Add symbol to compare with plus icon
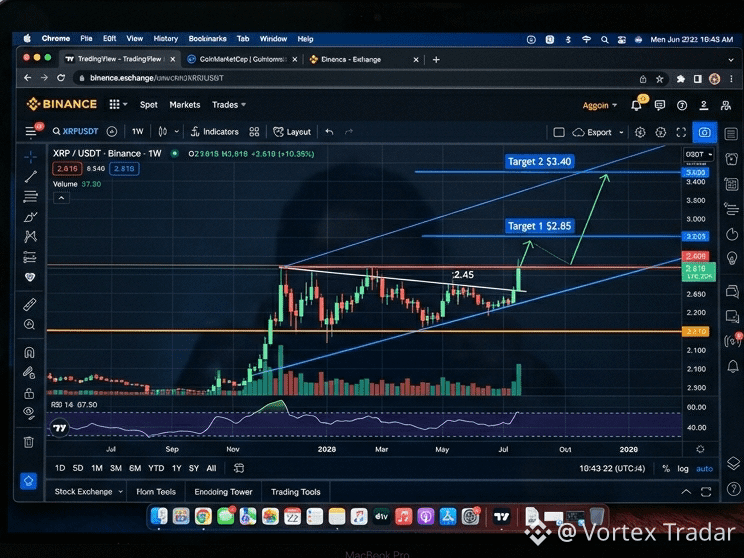The width and height of the screenshot is (744, 558). (112, 131)
